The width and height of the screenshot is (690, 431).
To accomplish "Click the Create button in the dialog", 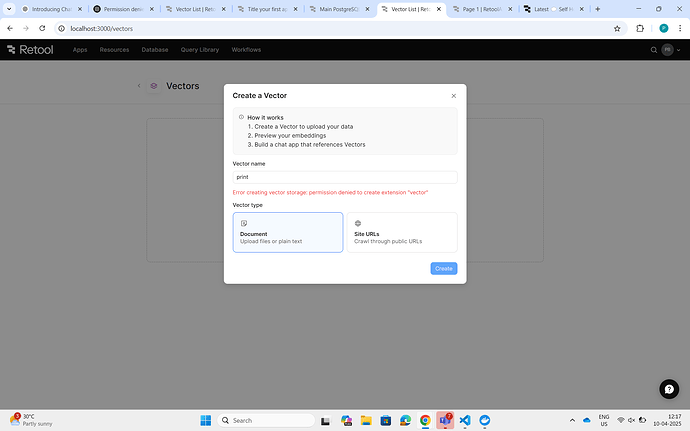I will click(x=444, y=269).
